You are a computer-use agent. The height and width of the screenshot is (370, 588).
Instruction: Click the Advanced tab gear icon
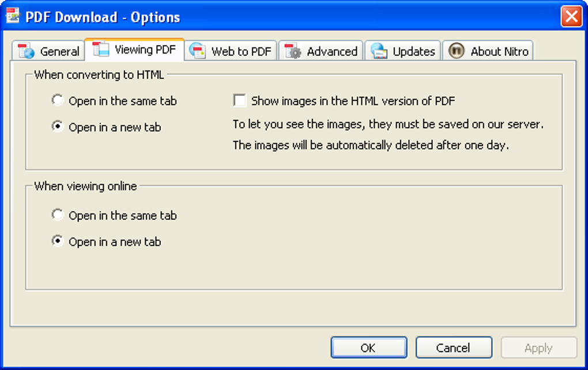coord(293,51)
